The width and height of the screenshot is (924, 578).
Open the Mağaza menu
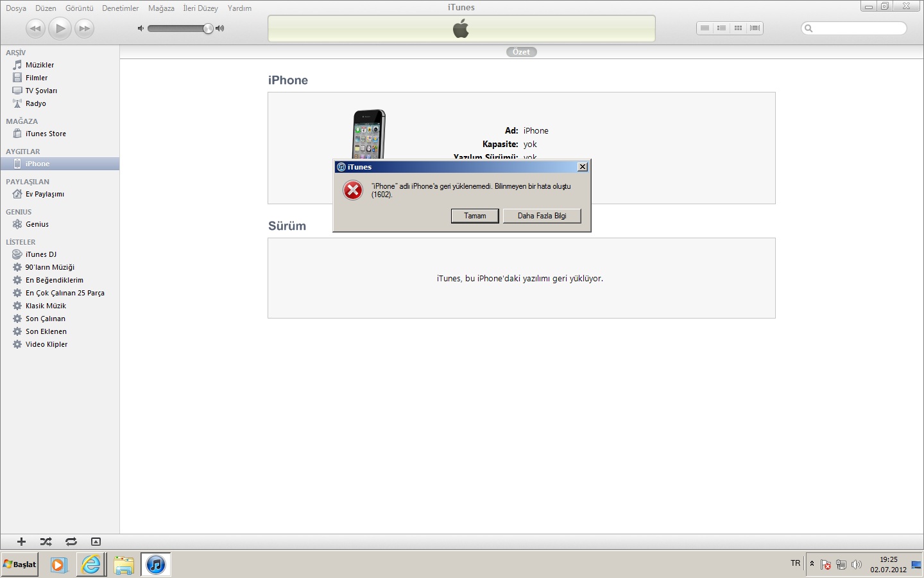point(161,8)
